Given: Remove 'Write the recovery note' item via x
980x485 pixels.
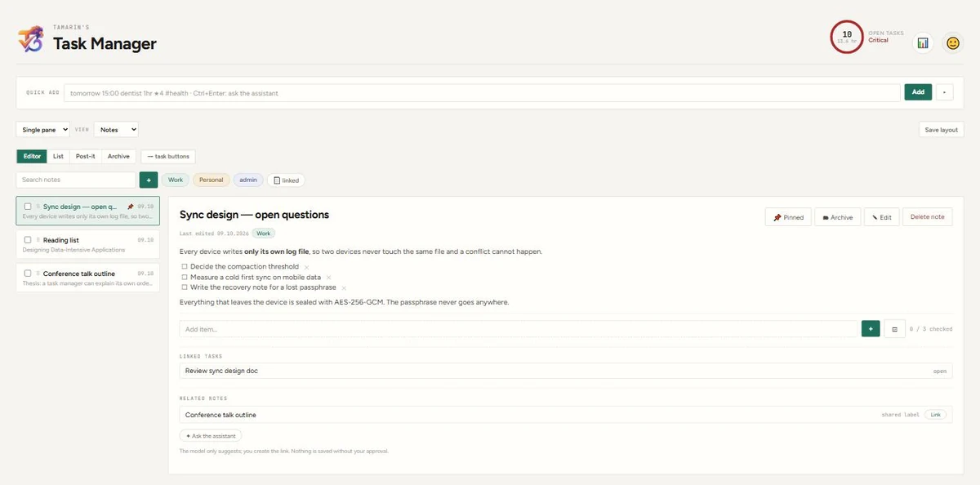Looking at the screenshot, I should click(x=344, y=288).
